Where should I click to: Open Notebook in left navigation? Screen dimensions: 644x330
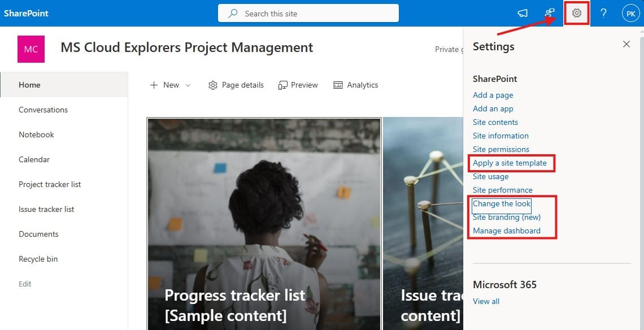[x=36, y=134]
